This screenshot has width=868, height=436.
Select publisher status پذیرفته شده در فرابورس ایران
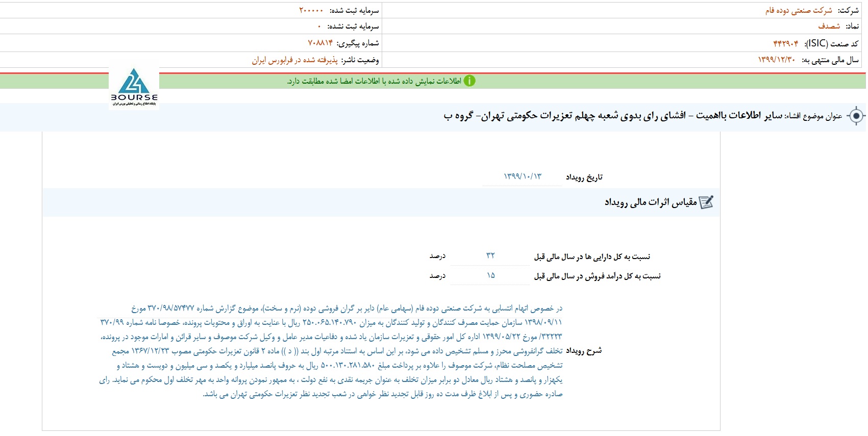[295, 60]
